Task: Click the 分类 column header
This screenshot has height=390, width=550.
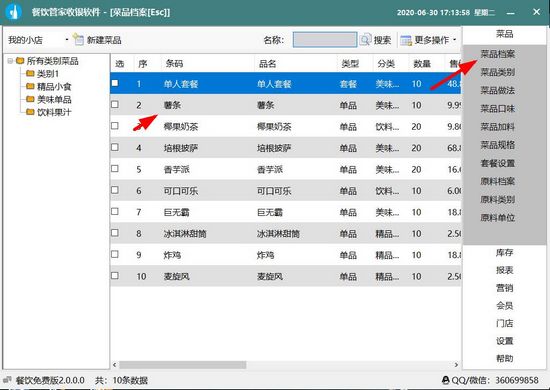Action: (386, 63)
